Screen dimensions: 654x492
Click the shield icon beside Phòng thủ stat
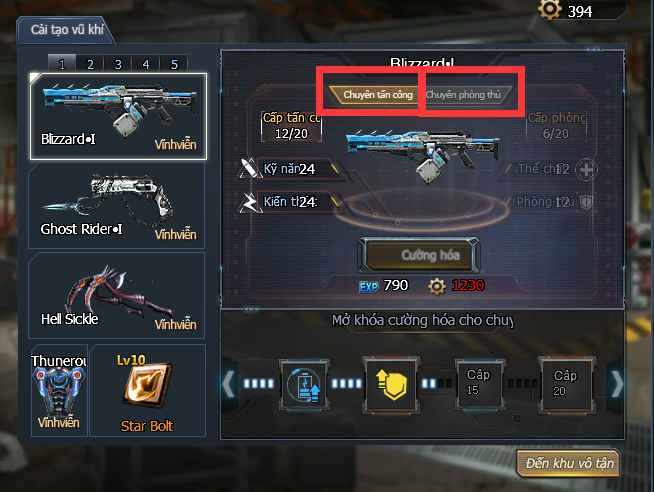tap(586, 203)
